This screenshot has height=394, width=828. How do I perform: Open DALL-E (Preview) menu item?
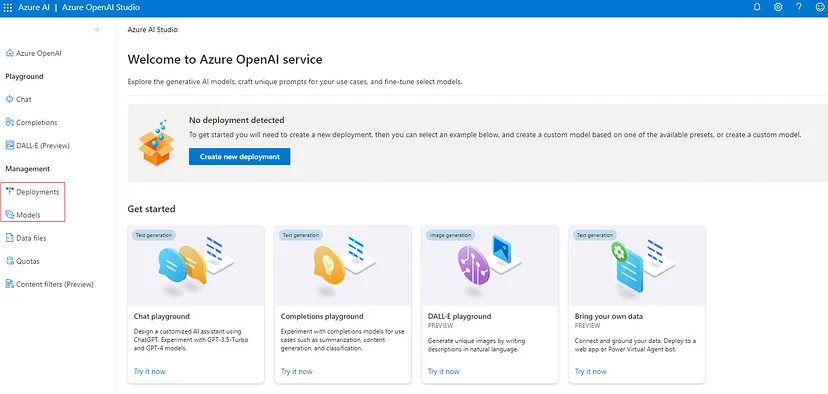point(43,145)
